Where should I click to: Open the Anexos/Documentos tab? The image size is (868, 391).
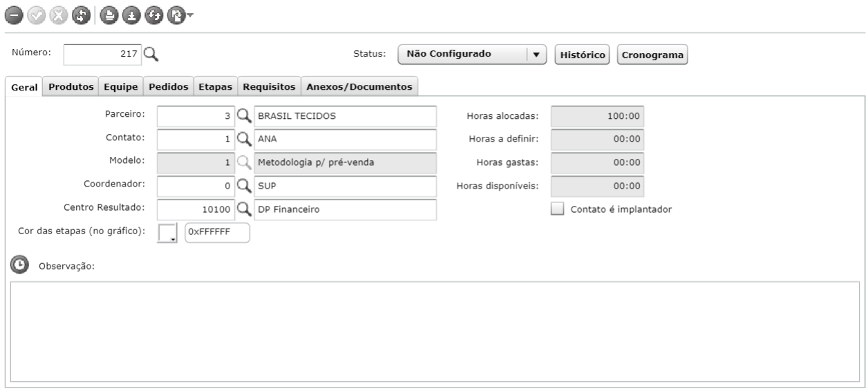[x=359, y=87]
